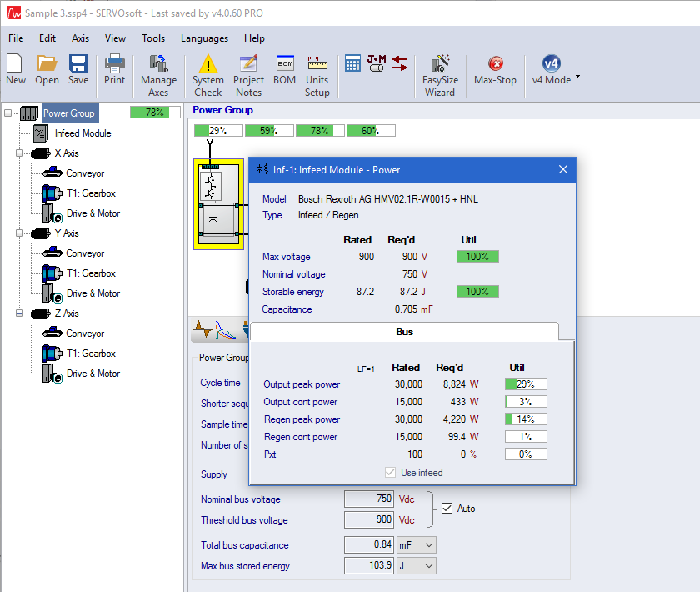Open the BOM toolbar icon
700x592 pixels.
tap(285, 69)
